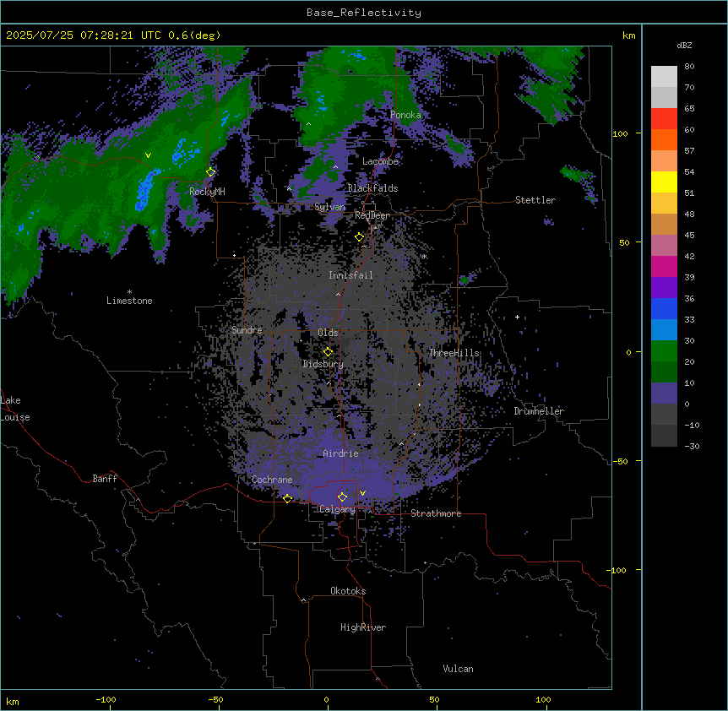Viewport: 728px width, 711px height.
Task: Click the dBZ legend heading
Action: coord(684,46)
